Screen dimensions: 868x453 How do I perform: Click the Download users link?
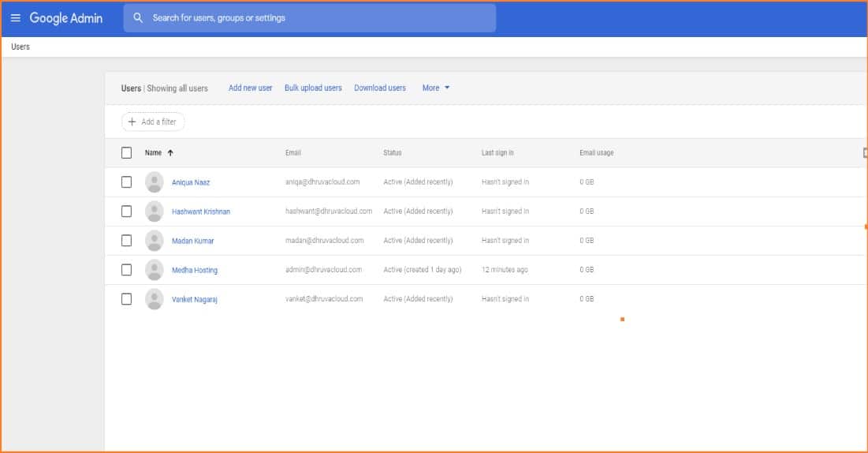pos(380,88)
